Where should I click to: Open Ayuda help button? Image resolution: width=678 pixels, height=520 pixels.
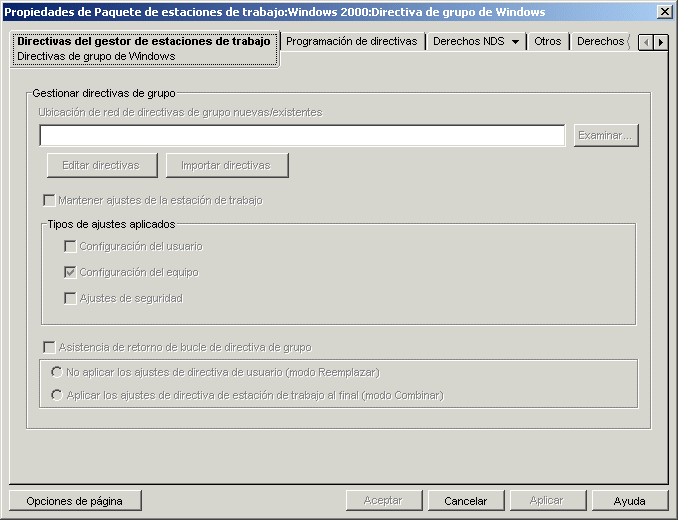tap(630, 501)
